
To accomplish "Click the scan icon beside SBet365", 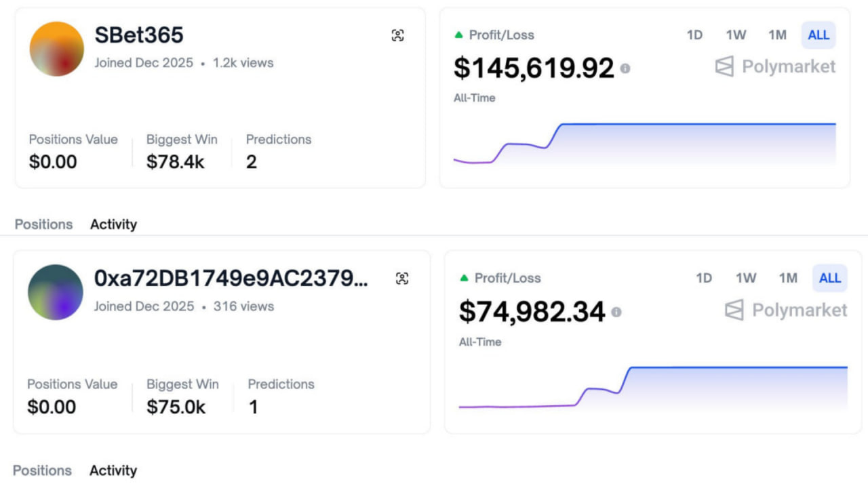I will [x=398, y=36].
